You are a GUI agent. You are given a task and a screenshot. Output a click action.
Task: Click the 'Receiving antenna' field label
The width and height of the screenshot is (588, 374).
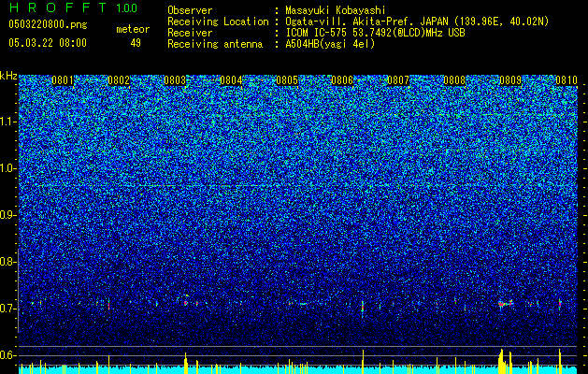point(215,44)
